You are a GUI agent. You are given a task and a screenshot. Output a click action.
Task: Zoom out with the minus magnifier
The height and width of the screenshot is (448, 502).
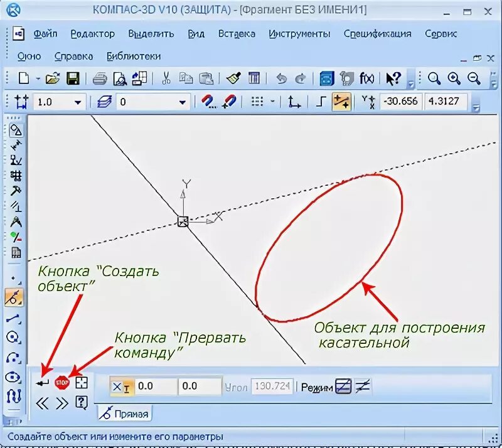[474, 78]
